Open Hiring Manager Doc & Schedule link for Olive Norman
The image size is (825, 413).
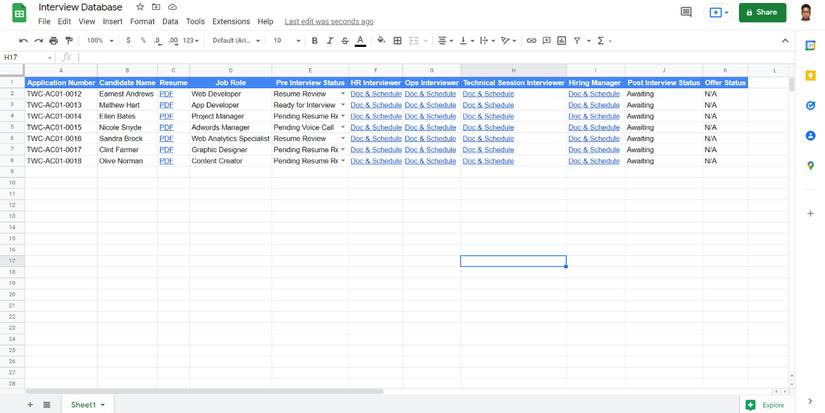pyautogui.click(x=594, y=161)
